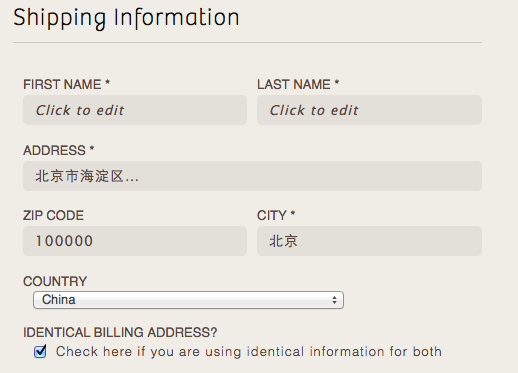Click the IDENTICAL BILLING ADDRESS? label
This screenshot has height=373, width=518.
[x=120, y=332]
